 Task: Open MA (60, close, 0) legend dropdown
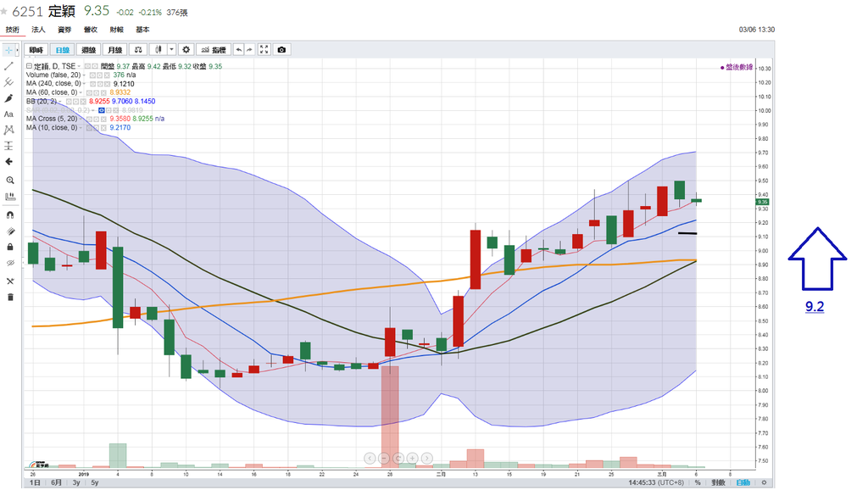[81, 92]
